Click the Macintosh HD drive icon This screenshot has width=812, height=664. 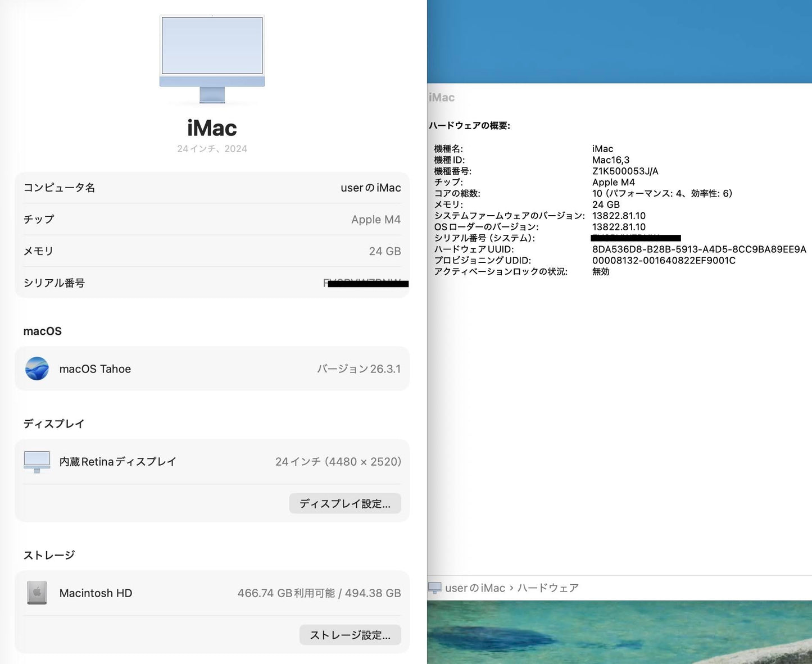click(37, 593)
